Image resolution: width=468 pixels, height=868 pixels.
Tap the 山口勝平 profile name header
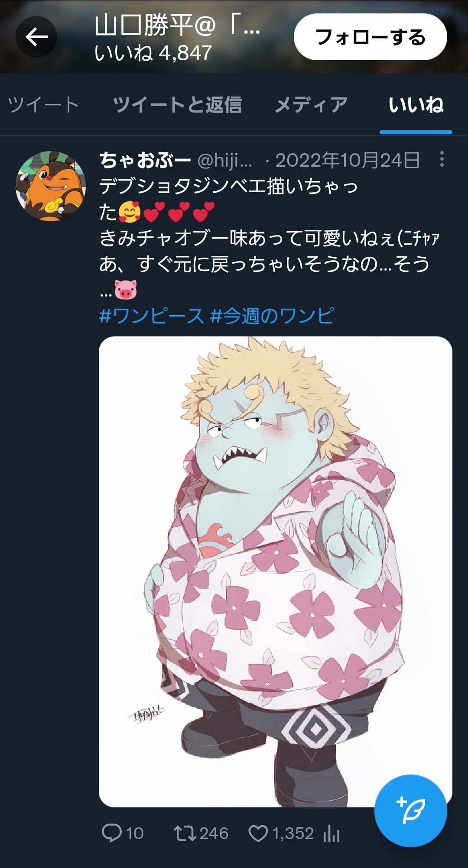tap(177, 25)
